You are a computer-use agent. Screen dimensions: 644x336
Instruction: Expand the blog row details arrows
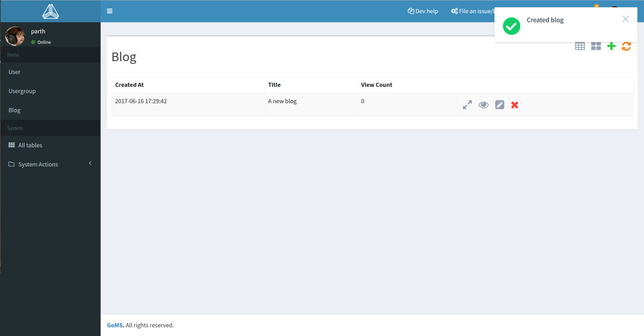(x=467, y=105)
